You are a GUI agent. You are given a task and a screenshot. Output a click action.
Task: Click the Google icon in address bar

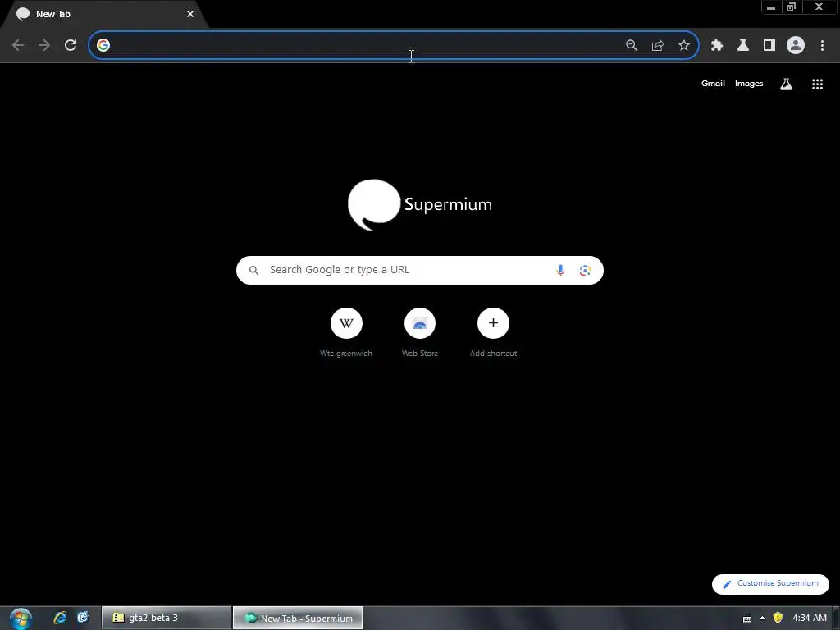coord(103,45)
